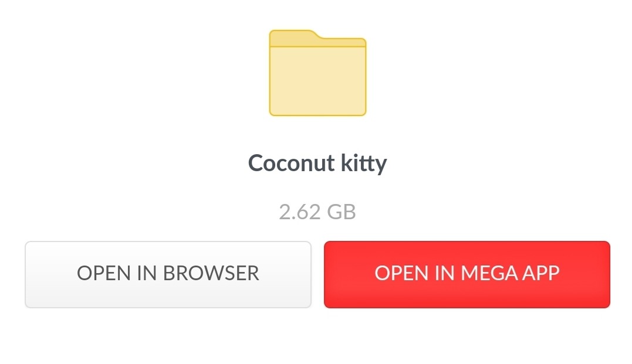
Task: Launch the folder in the MEGA app
Action: (467, 274)
